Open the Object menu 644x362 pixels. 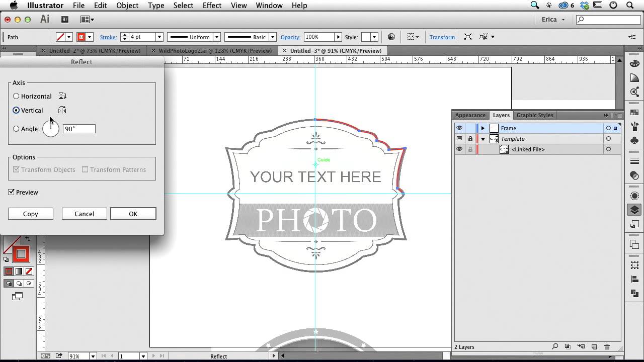pos(127,6)
